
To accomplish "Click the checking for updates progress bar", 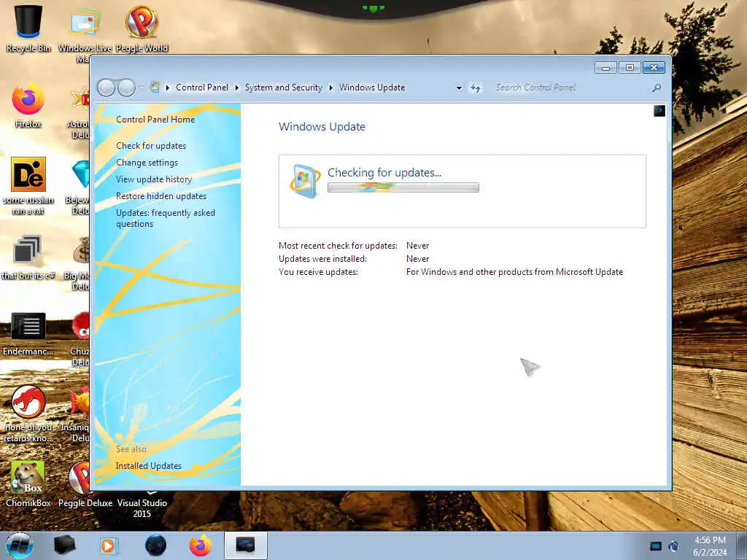I will [403, 187].
